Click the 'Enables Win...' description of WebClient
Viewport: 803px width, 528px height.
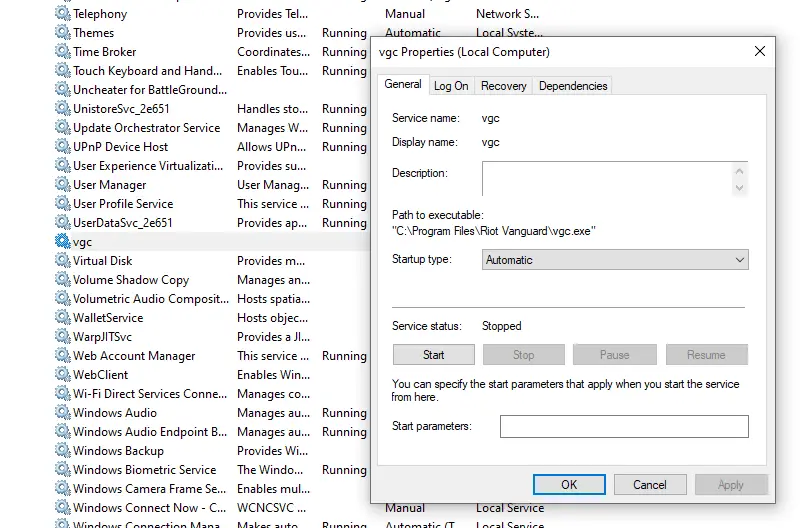(x=273, y=374)
